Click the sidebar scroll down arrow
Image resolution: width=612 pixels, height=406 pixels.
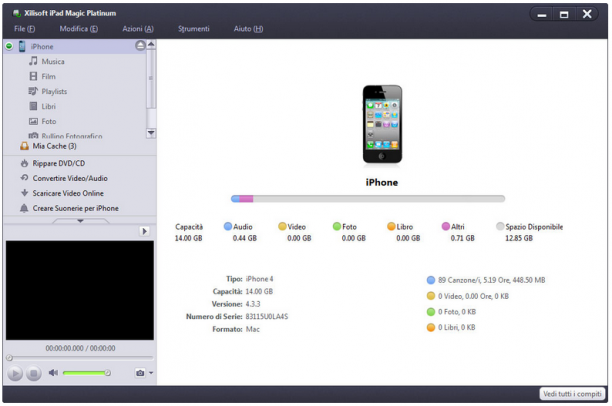151,133
